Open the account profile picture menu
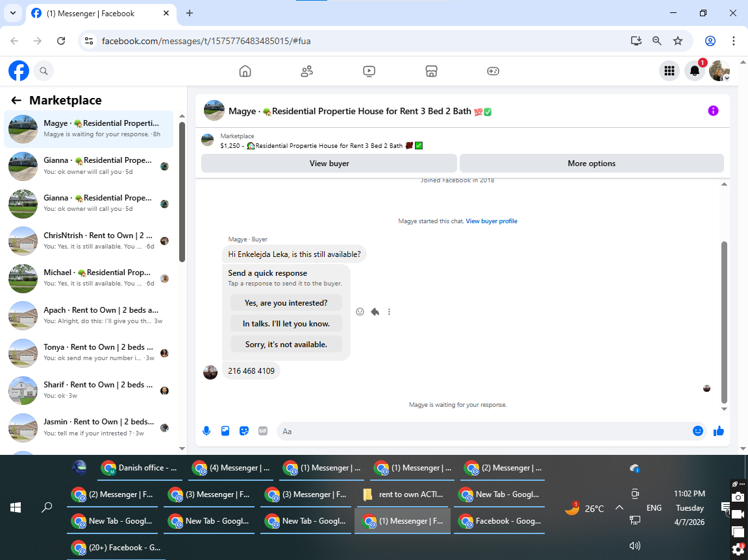 tap(719, 71)
